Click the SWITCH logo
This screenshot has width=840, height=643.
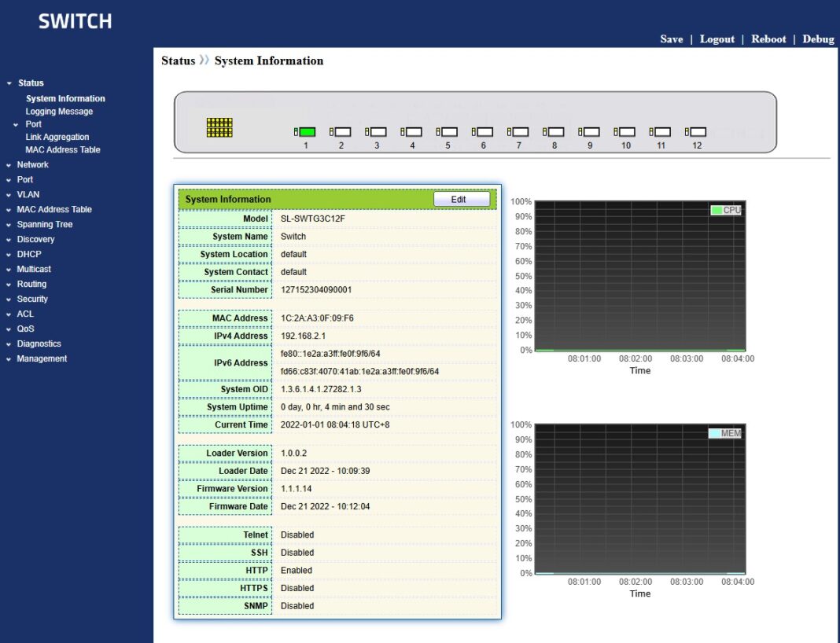point(75,21)
